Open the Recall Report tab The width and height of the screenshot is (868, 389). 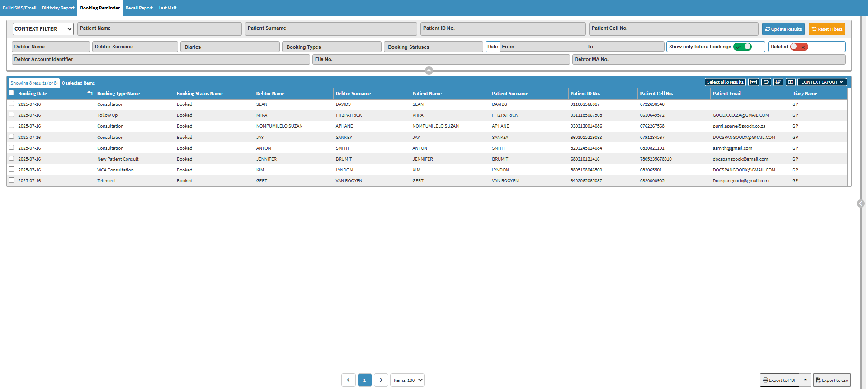pyautogui.click(x=139, y=8)
